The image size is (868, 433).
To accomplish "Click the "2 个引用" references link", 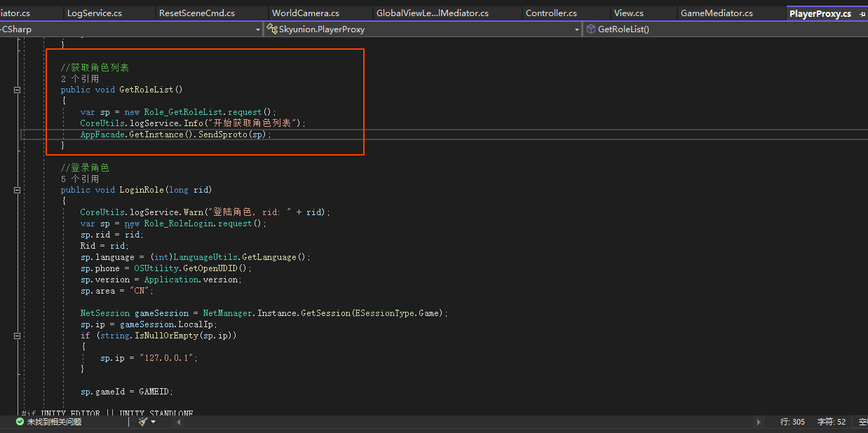I will click(x=79, y=78).
